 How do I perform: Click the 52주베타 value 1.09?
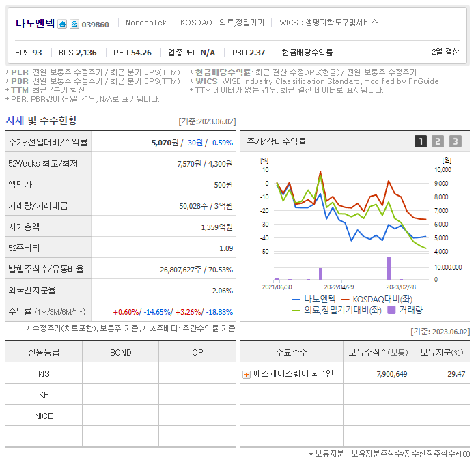pyautogui.click(x=226, y=248)
